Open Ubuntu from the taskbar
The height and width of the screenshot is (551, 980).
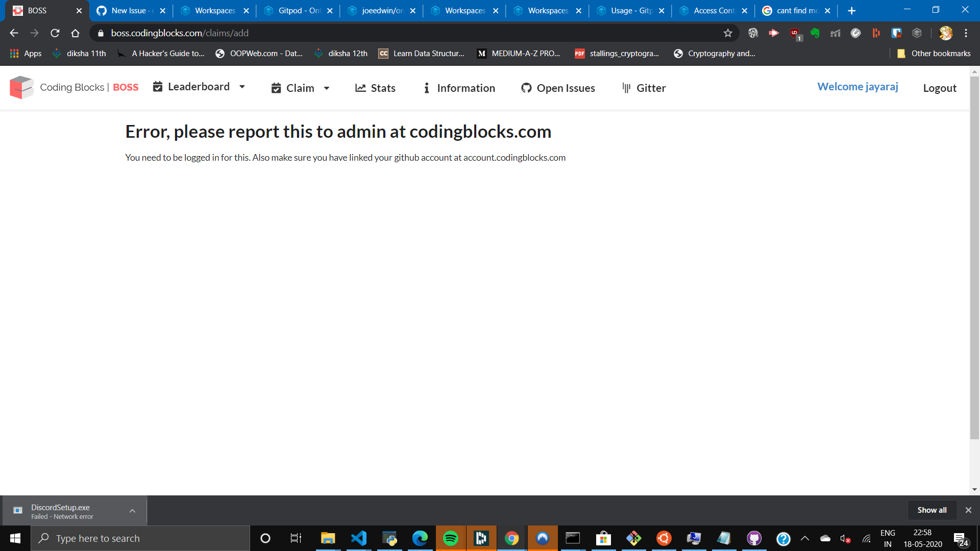(664, 538)
